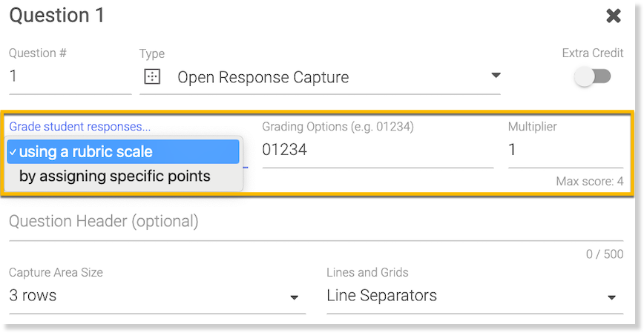The image size is (644, 333).
Task: Click the 'Open Response Capture' type text
Action: (x=263, y=77)
